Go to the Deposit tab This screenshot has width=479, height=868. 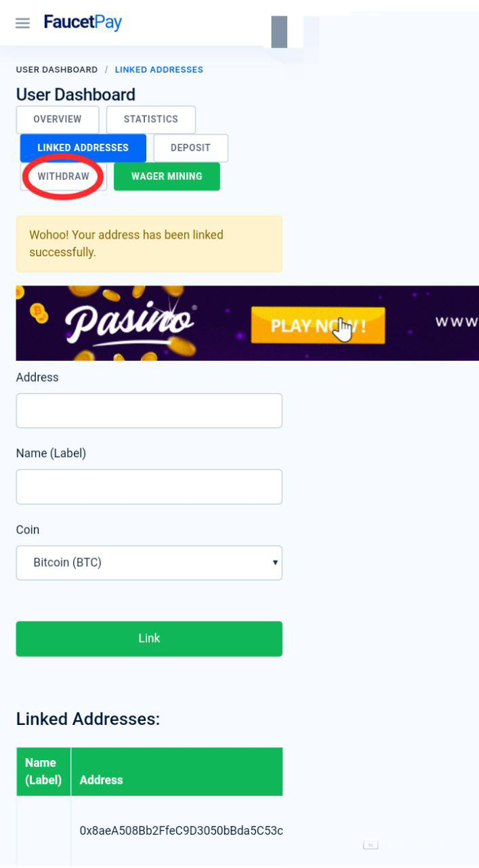tap(190, 148)
